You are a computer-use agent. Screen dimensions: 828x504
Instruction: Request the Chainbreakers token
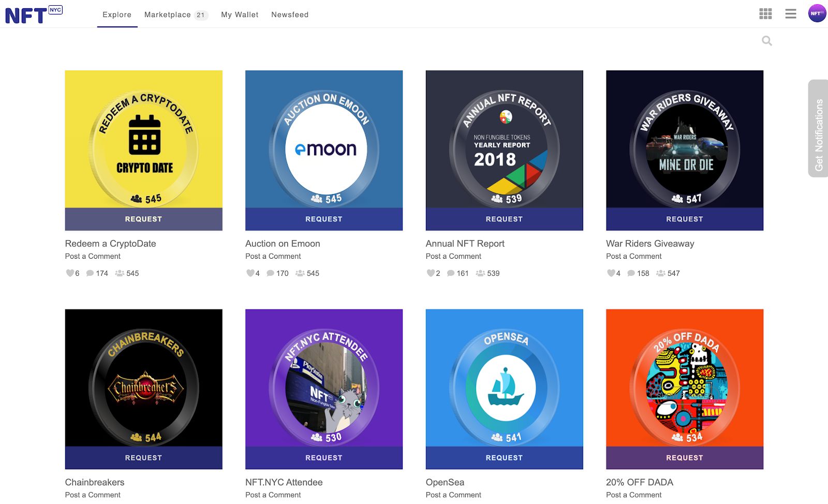tap(144, 458)
